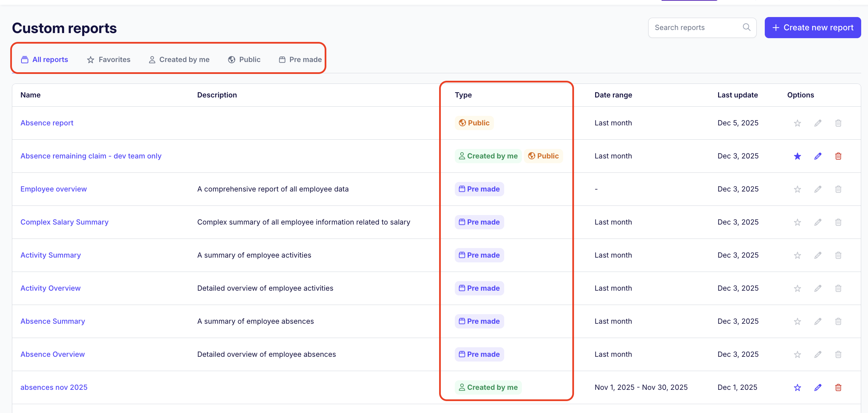868x413 pixels.
Task: Unfavorite Absence remaining claim report star
Action: [x=797, y=156]
